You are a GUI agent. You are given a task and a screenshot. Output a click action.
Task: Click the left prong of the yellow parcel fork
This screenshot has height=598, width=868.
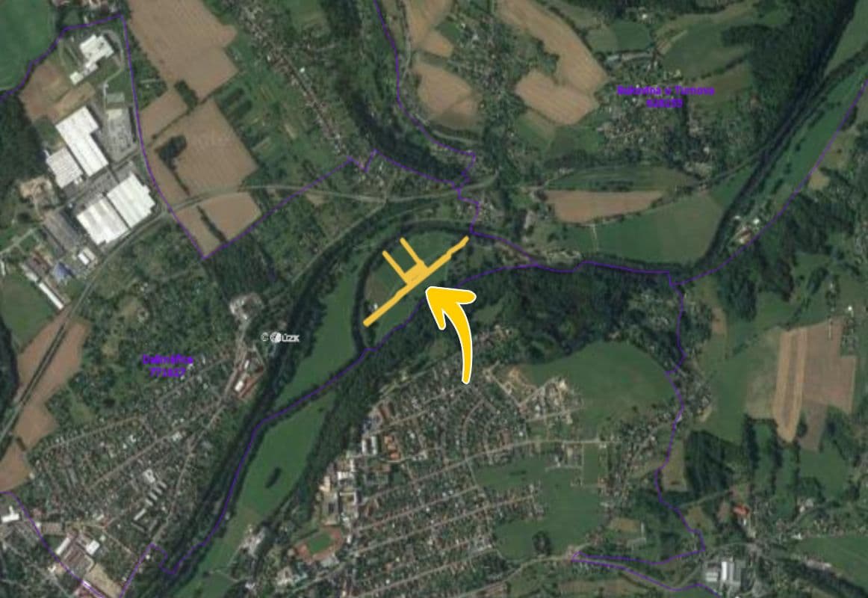point(394,263)
